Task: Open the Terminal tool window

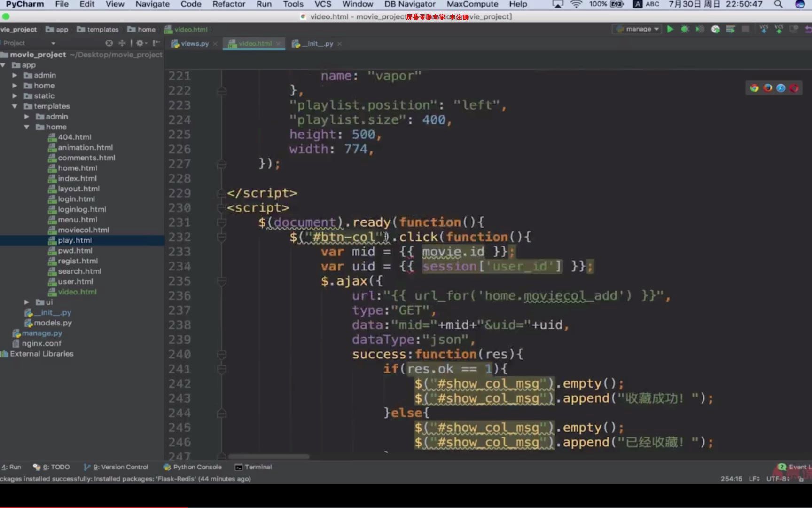Action: [253, 467]
